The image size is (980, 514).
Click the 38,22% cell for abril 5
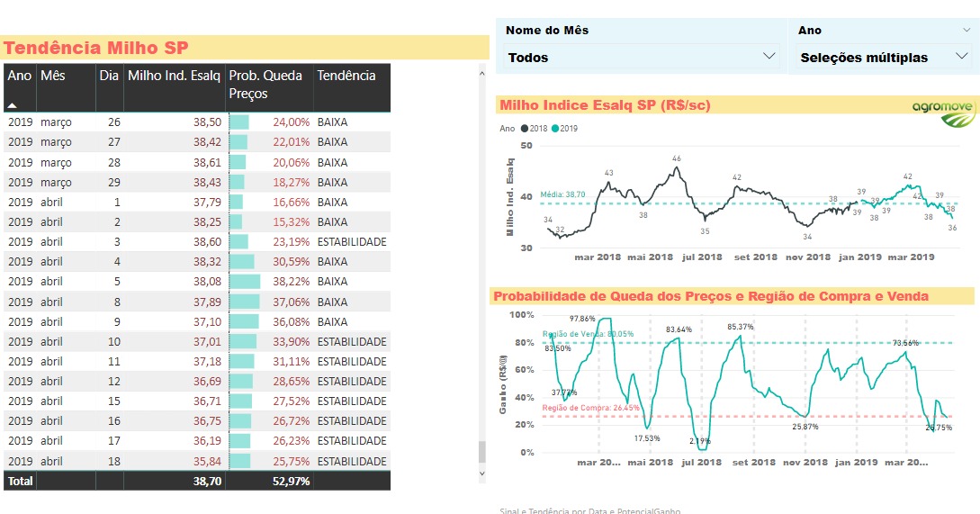tap(291, 282)
